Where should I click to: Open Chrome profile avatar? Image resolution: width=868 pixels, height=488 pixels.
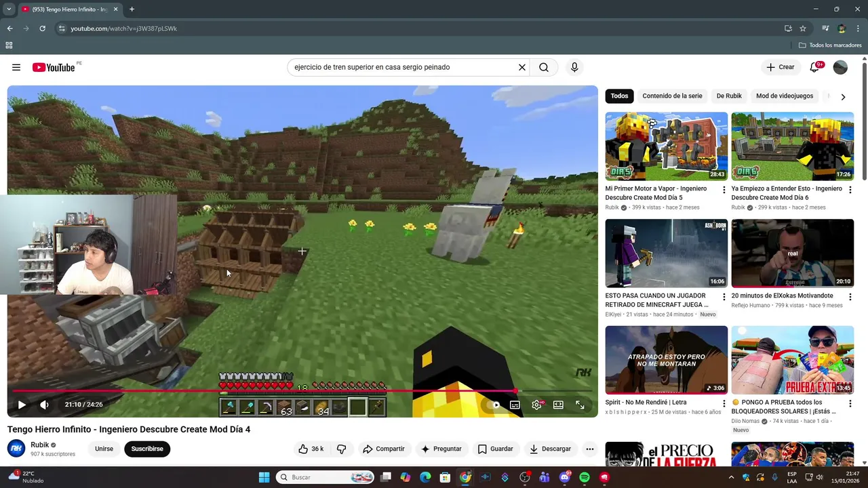pyautogui.click(x=842, y=28)
